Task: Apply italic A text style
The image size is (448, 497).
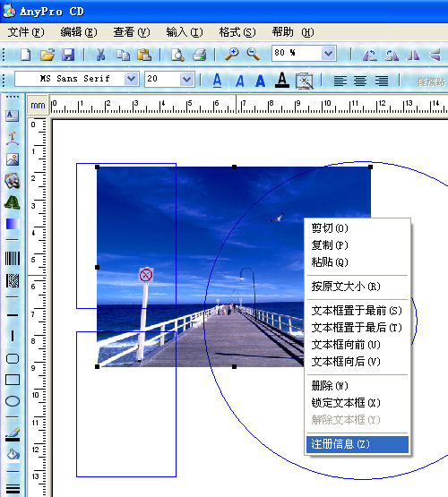Action: click(240, 81)
